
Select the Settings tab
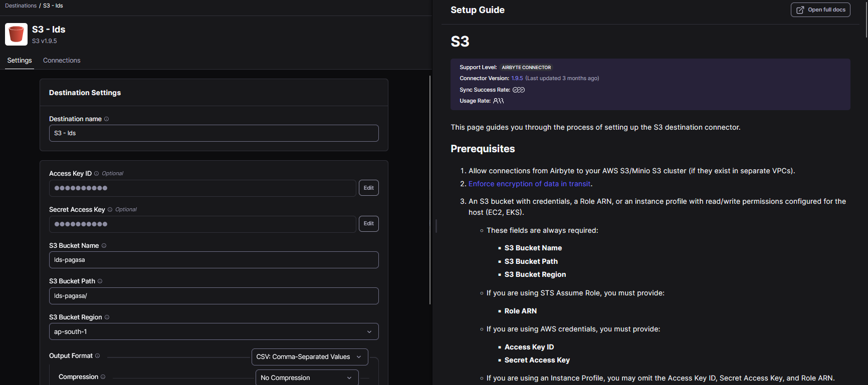pos(20,61)
